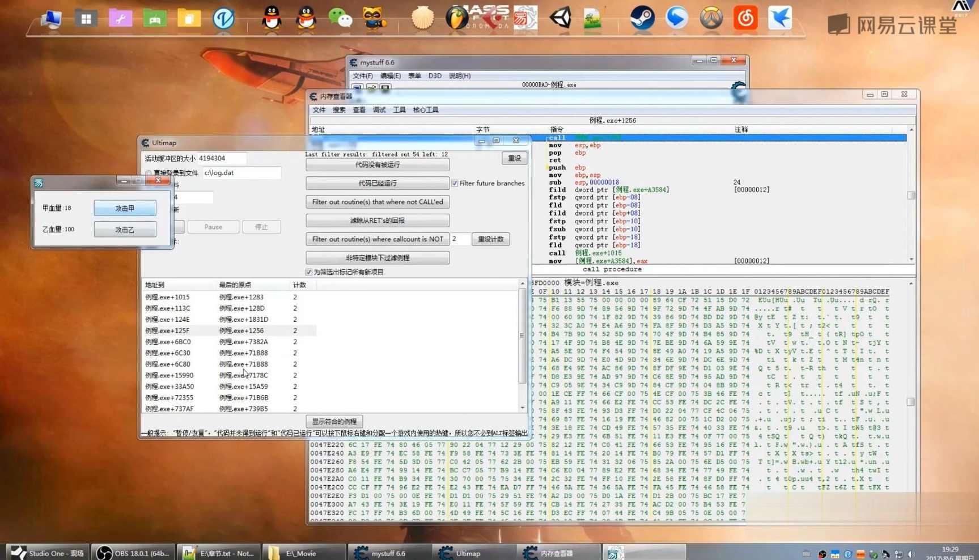This screenshot has width=979, height=560.
Task: Select the 直接登录到文件 radio button
Action: [149, 173]
